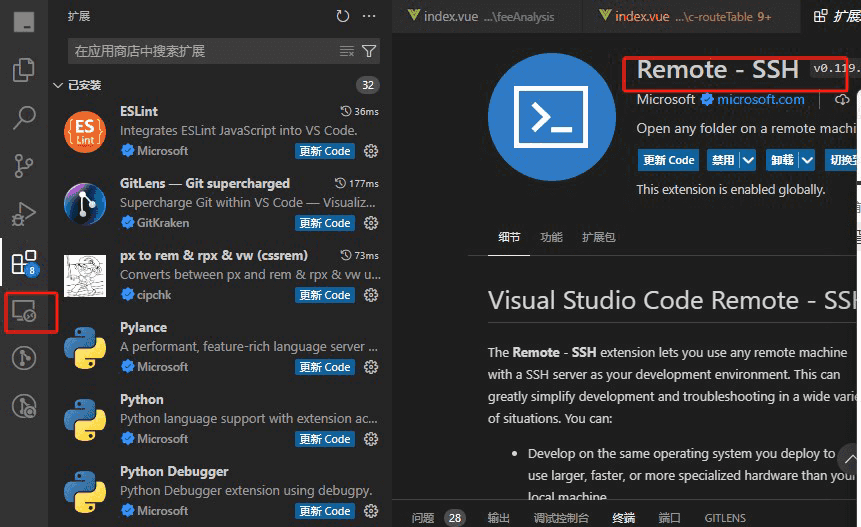This screenshot has height=527, width=861.
Task: Click 更新 Code button for GitLens
Action: [325, 223]
